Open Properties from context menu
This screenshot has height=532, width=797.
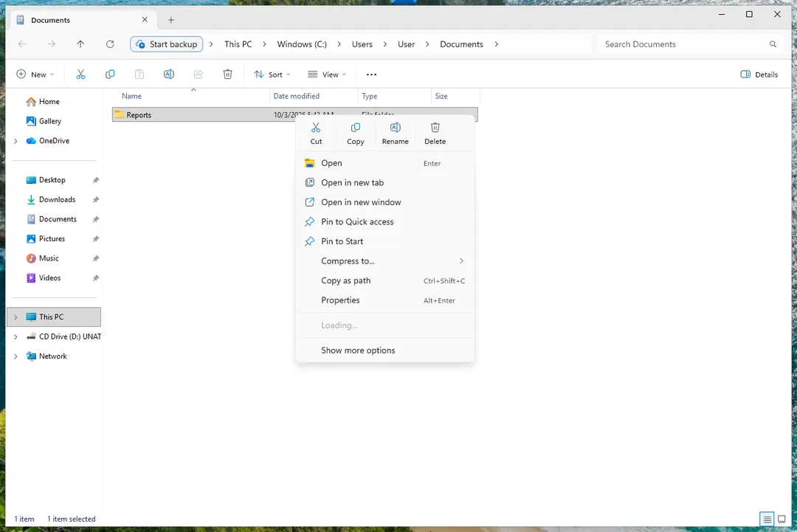pos(384,300)
